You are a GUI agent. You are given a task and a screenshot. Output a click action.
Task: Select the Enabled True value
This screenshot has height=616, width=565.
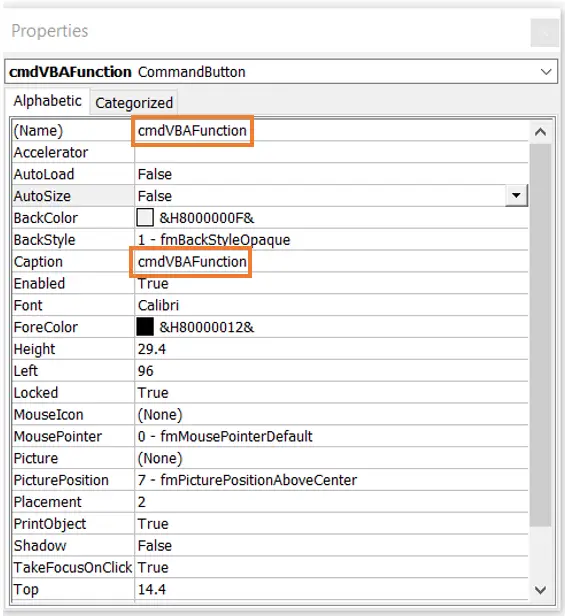(x=153, y=284)
